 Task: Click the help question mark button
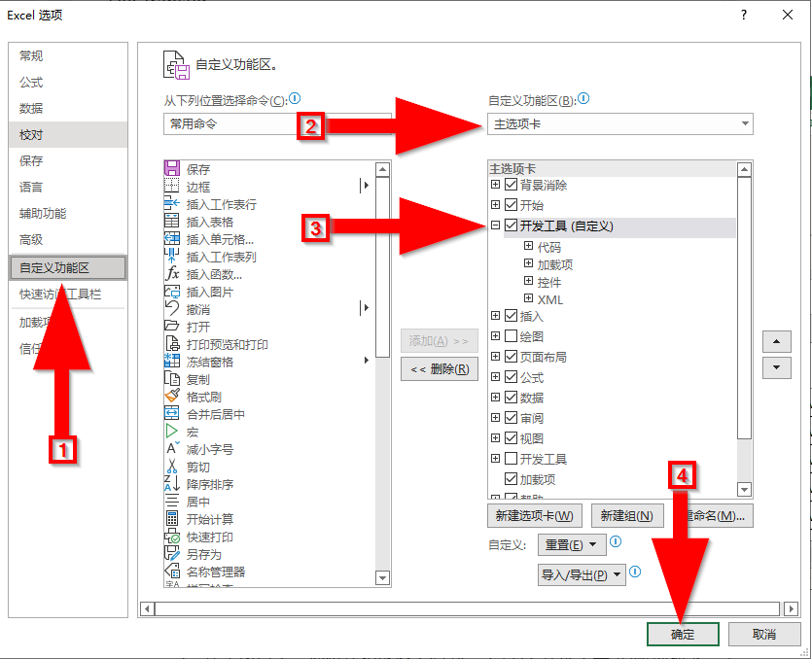[x=744, y=15]
